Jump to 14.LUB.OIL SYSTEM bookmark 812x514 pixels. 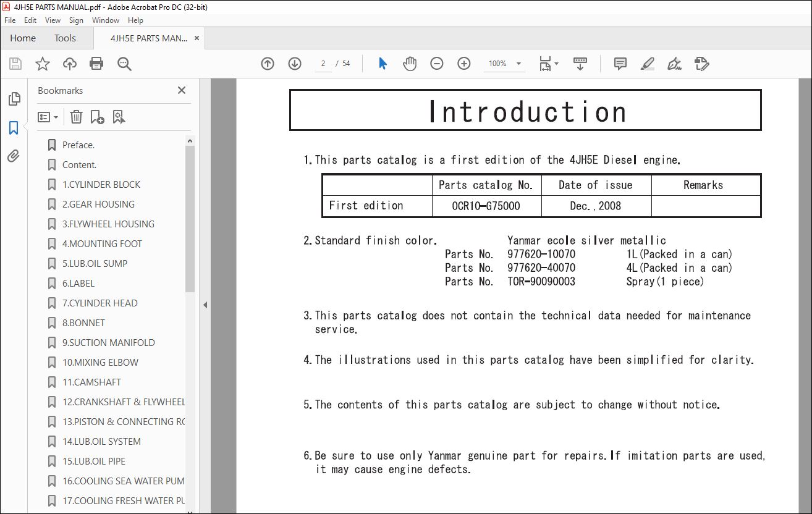click(101, 442)
